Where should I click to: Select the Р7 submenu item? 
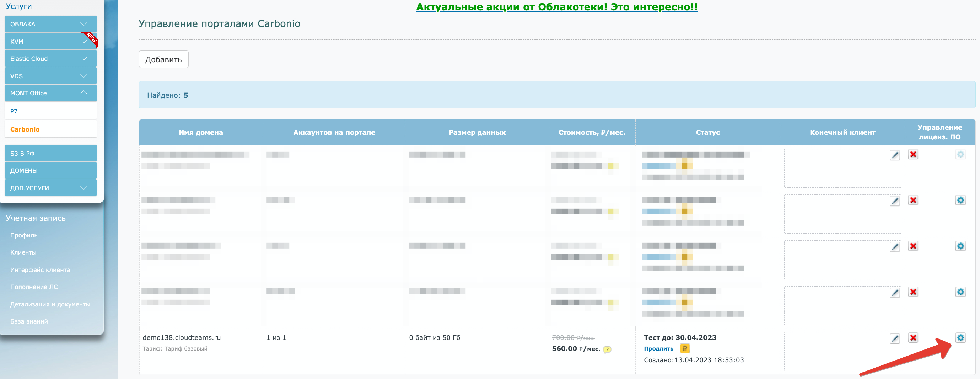coord(50,111)
